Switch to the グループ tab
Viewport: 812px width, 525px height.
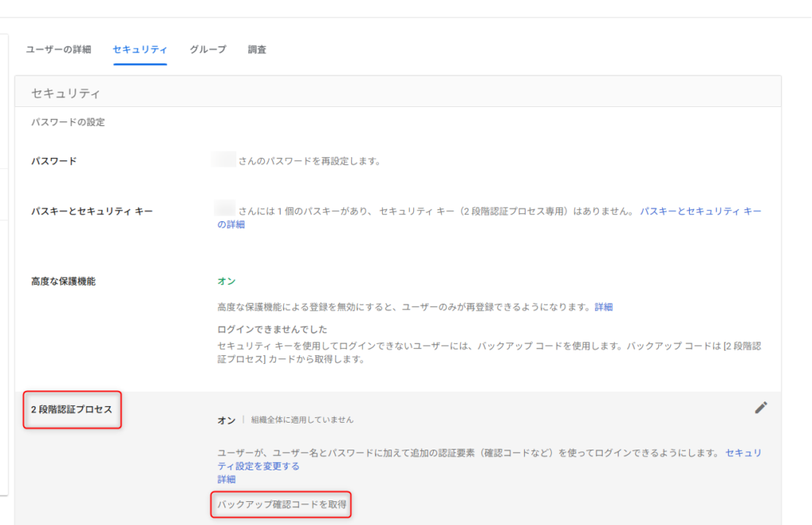pyautogui.click(x=208, y=49)
